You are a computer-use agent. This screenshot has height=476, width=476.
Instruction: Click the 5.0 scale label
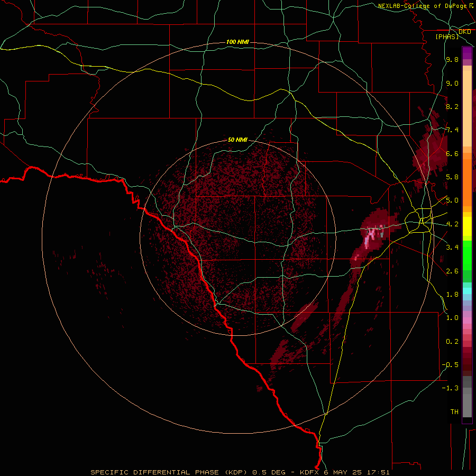pyautogui.click(x=452, y=200)
